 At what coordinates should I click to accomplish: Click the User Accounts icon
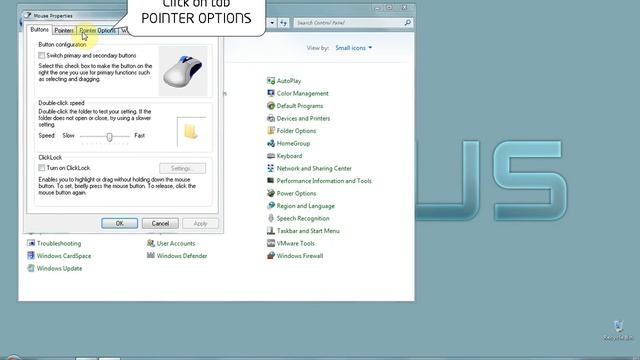(x=151, y=243)
